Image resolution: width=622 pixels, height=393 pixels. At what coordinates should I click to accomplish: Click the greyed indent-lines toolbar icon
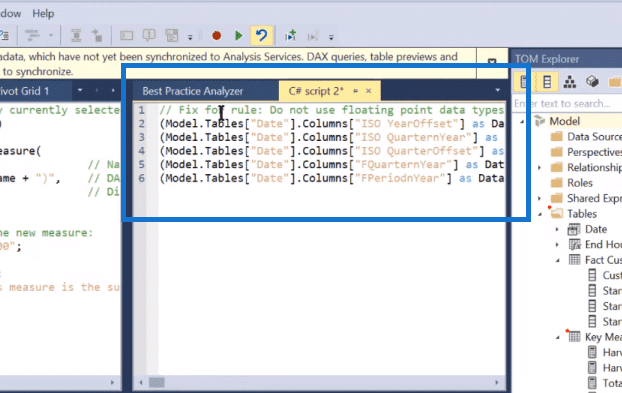(32, 36)
